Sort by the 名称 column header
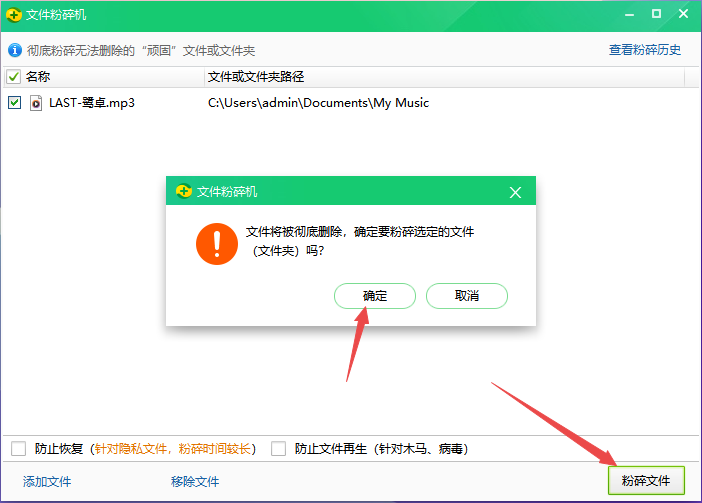Image resolution: width=702 pixels, height=503 pixels. (39, 77)
